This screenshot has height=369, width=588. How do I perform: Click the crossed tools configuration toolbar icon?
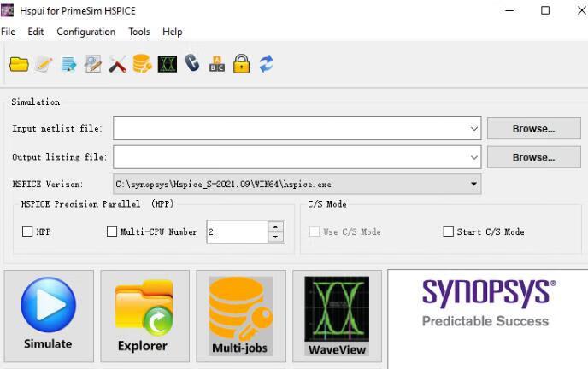click(118, 64)
